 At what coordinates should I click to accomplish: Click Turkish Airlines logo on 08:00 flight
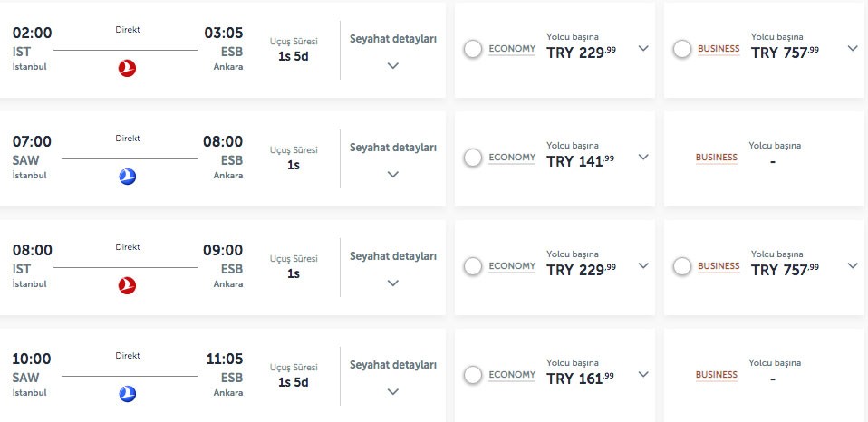pyautogui.click(x=128, y=285)
